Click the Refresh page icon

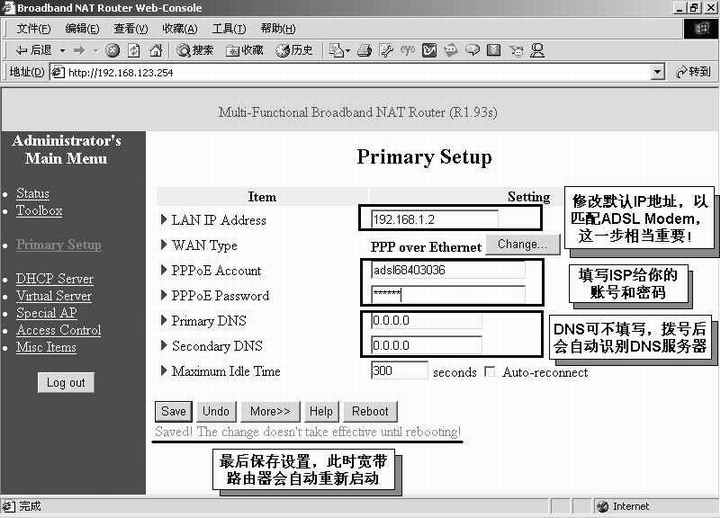(x=134, y=51)
